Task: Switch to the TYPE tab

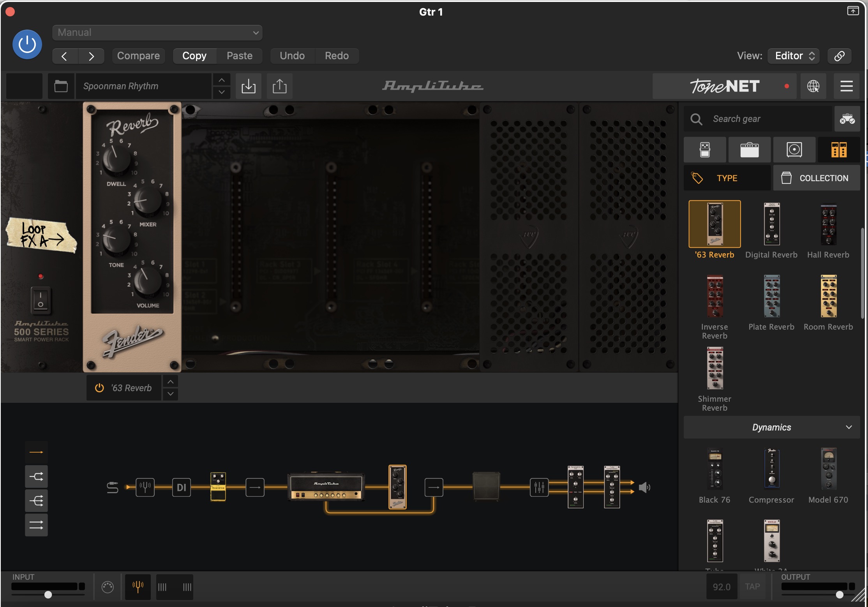Action: [x=727, y=178]
